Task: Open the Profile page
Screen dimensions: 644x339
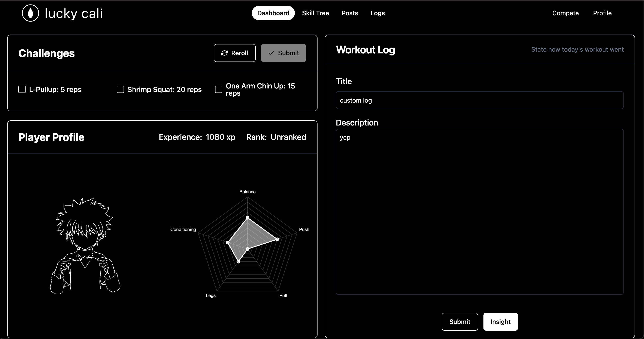Action: 602,13
